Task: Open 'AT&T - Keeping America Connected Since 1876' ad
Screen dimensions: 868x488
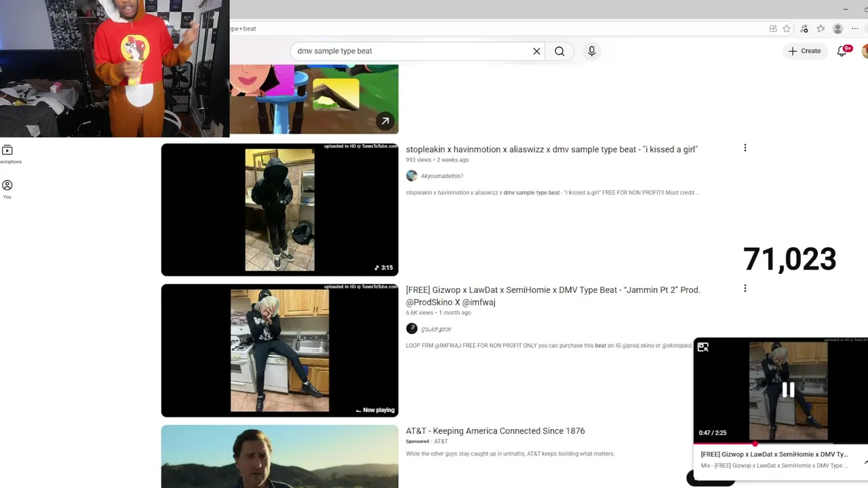Action: (495, 431)
